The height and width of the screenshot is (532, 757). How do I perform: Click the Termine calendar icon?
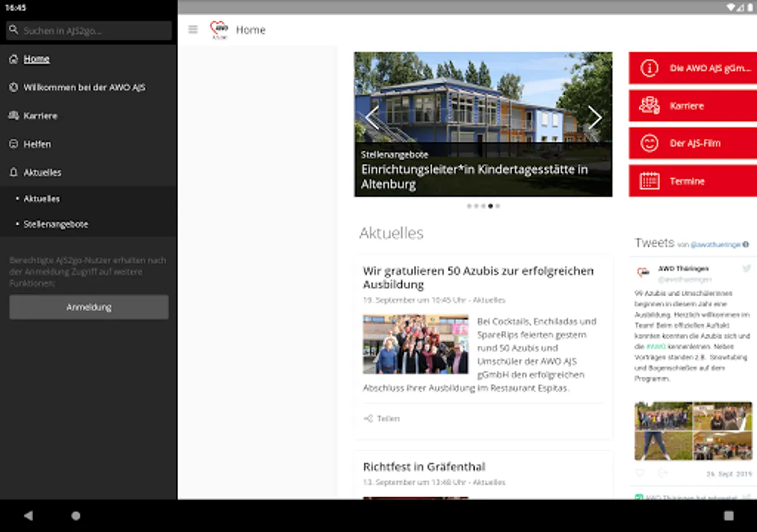point(649,181)
